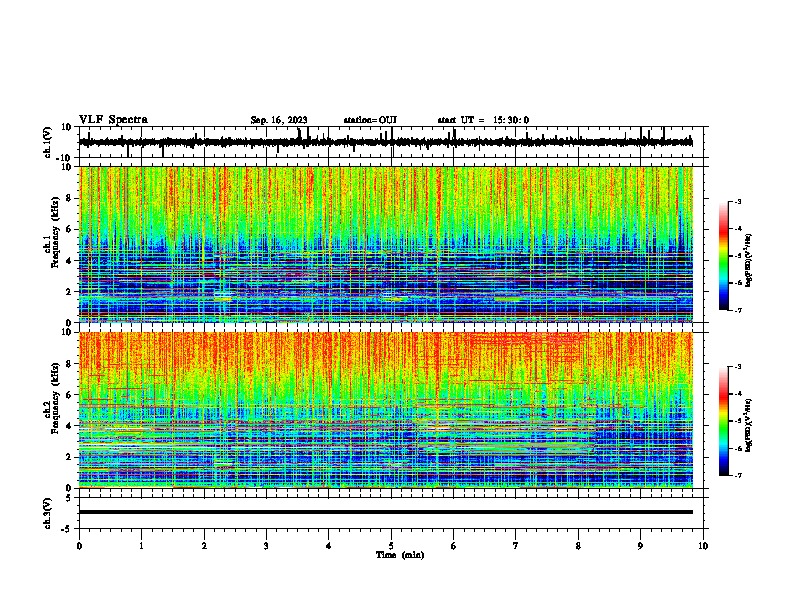Image resolution: width=792 pixels, height=612 pixels.
Task: Click the "start UT = 15:30:0" text
Action: click(x=483, y=120)
